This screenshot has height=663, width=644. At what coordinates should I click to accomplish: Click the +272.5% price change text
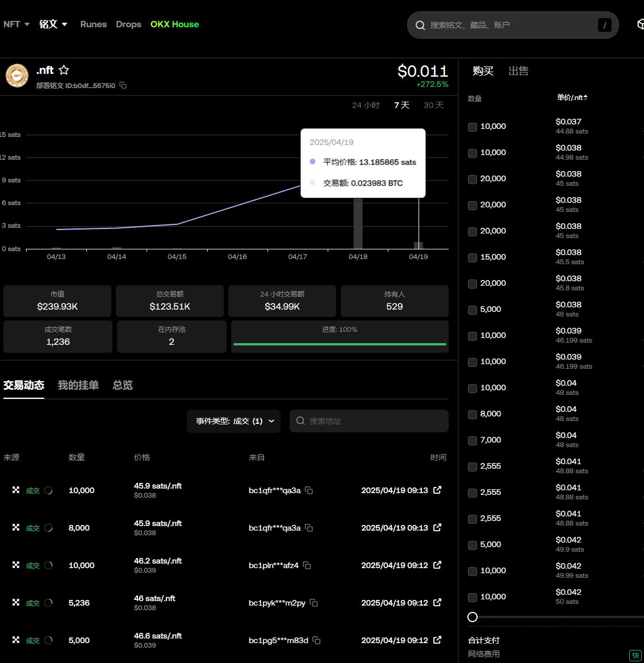point(432,85)
